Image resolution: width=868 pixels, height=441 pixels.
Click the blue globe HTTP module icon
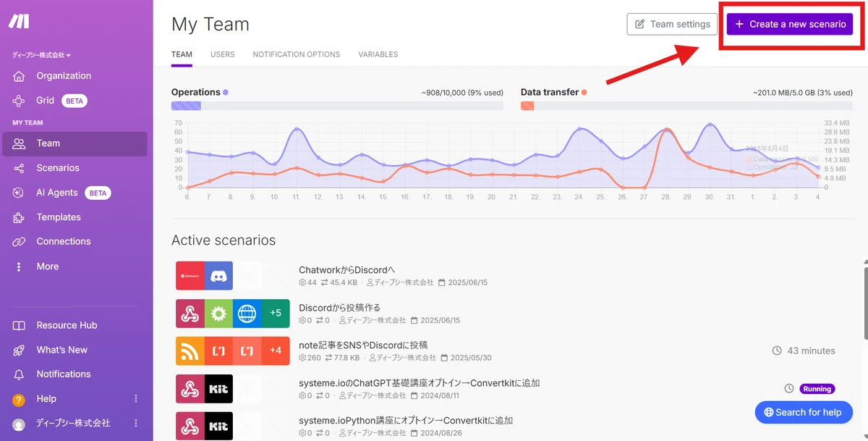tap(247, 314)
